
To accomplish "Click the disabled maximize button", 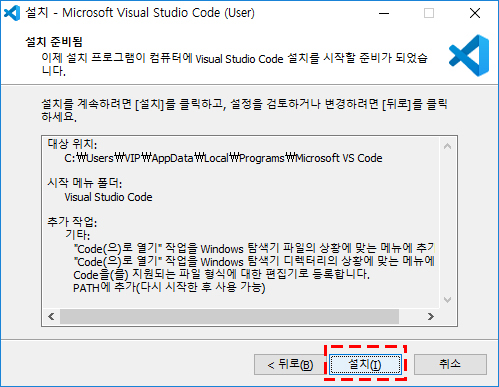I will [x=429, y=13].
